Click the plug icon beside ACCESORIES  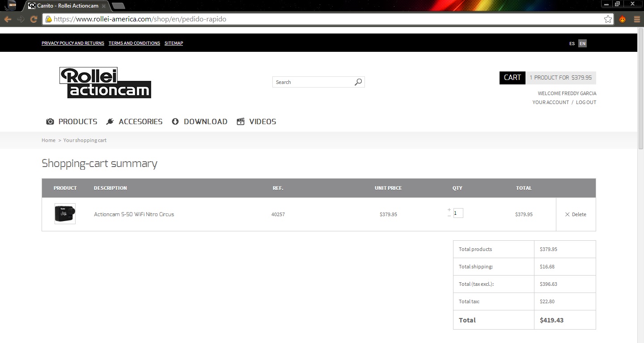(x=110, y=121)
